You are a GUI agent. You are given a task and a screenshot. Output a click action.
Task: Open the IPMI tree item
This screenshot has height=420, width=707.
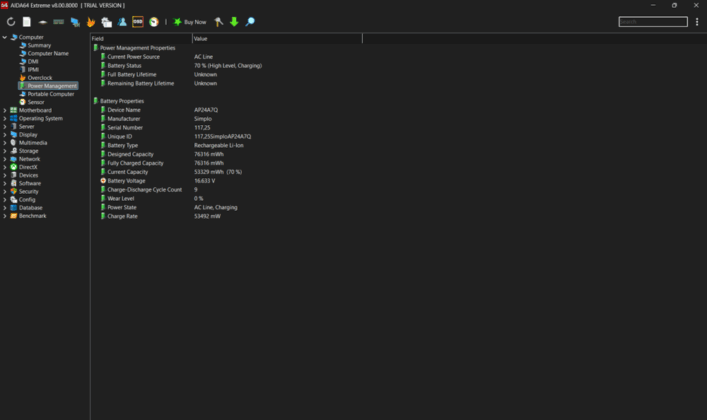click(x=33, y=69)
